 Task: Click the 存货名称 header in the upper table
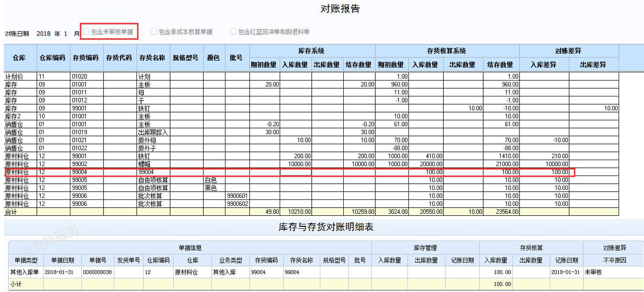coord(152,58)
